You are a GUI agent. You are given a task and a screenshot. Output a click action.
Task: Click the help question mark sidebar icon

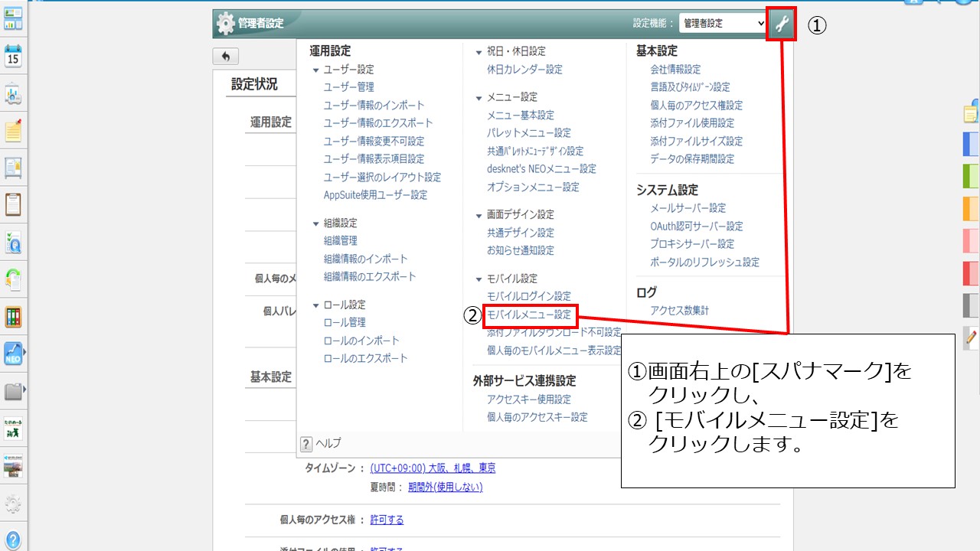pyautogui.click(x=13, y=539)
